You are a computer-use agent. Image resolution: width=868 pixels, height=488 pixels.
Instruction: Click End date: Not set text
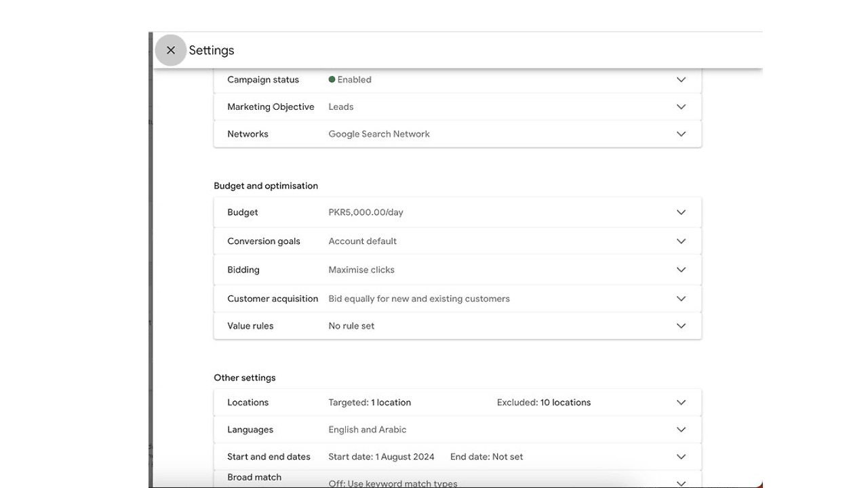(487, 457)
